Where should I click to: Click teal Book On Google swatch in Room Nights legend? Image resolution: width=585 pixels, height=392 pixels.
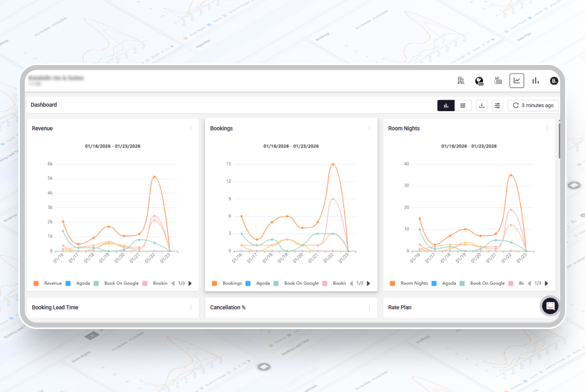coord(462,283)
